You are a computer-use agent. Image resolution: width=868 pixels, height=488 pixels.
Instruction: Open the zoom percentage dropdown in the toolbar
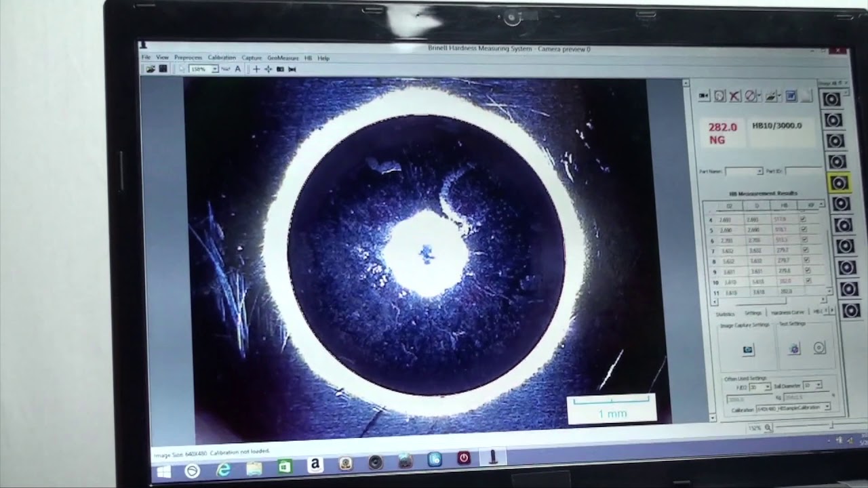[x=214, y=69]
